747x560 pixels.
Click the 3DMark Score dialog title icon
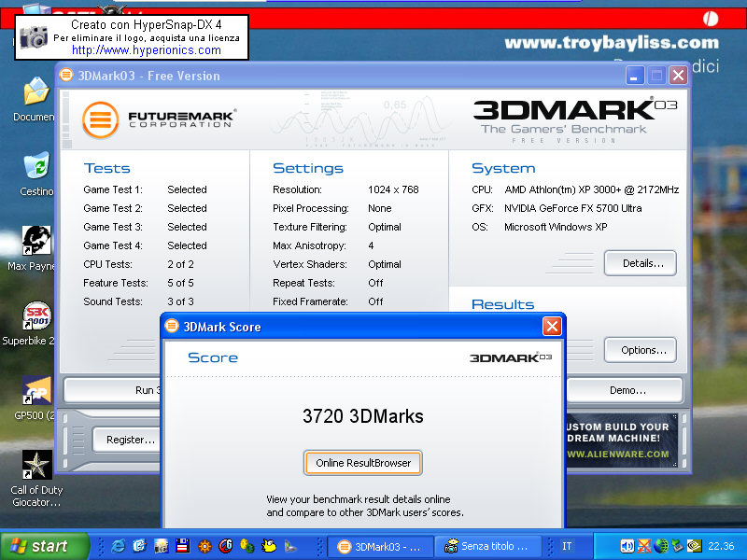click(x=172, y=326)
